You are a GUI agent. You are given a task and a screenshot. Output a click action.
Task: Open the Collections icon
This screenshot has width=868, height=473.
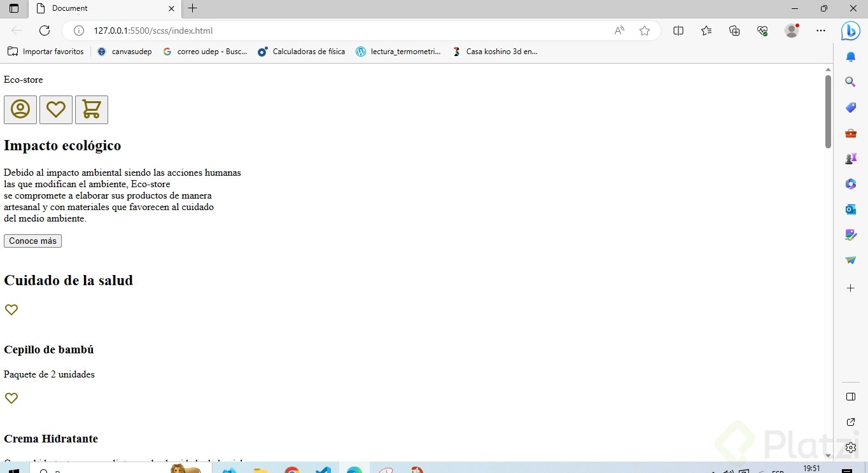(x=734, y=31)
